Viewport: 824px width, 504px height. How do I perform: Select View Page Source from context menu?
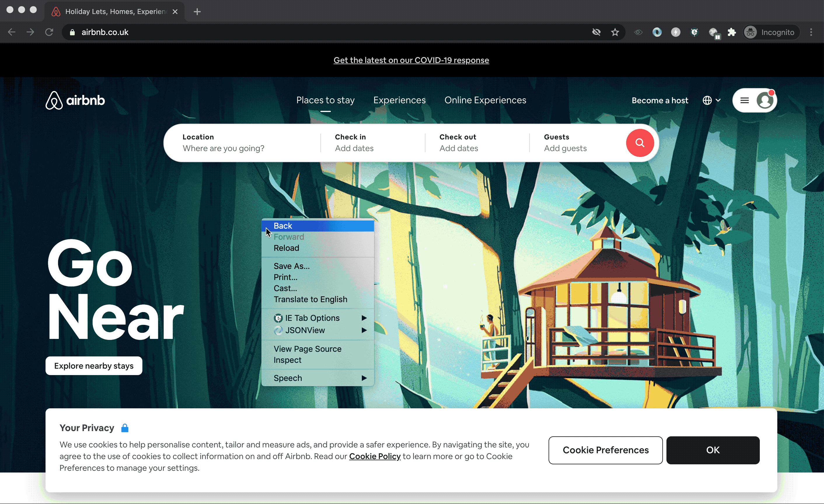tap(307, 349)
